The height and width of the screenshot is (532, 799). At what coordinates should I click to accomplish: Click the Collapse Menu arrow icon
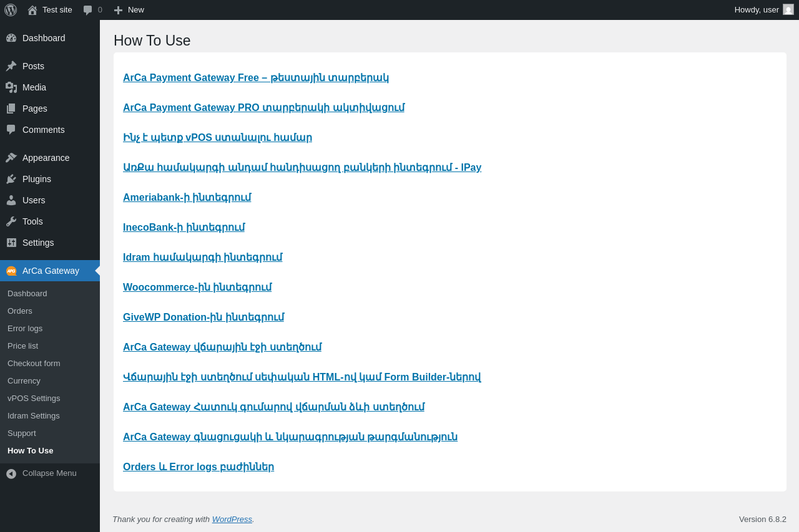[x=11, y=473]
